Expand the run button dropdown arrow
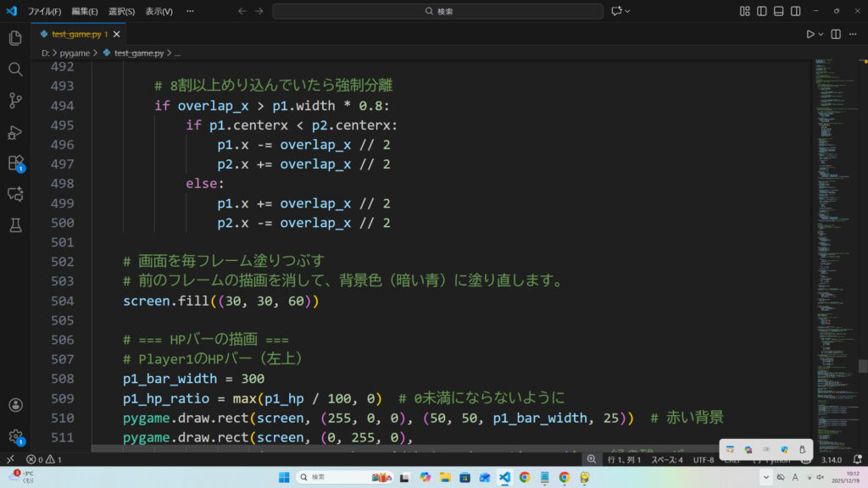Image resolution: width=868 pixels, height=488 pixels. [x=821, y=34]
